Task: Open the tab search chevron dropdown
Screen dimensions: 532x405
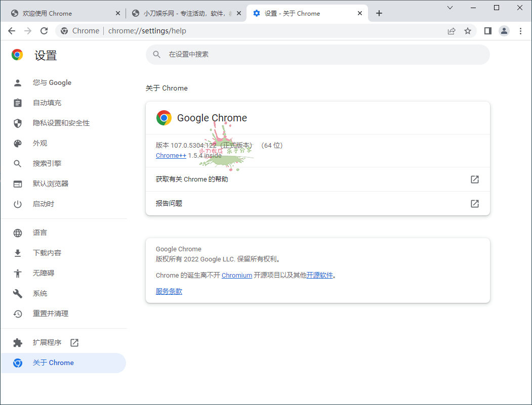Action: (450, 9)
